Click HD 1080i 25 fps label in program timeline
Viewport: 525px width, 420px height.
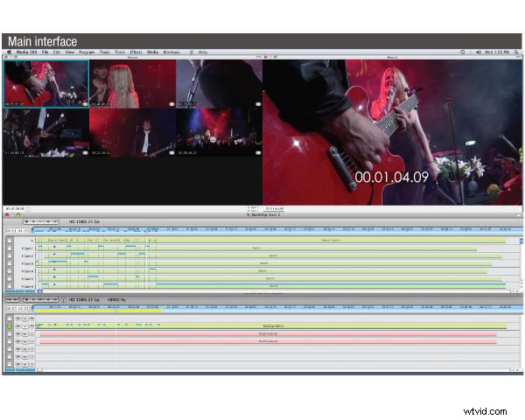tap(84, 300)
